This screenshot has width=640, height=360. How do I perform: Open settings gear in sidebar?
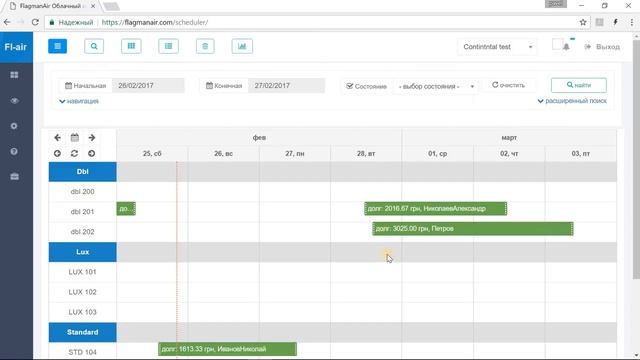pos(14,126)
